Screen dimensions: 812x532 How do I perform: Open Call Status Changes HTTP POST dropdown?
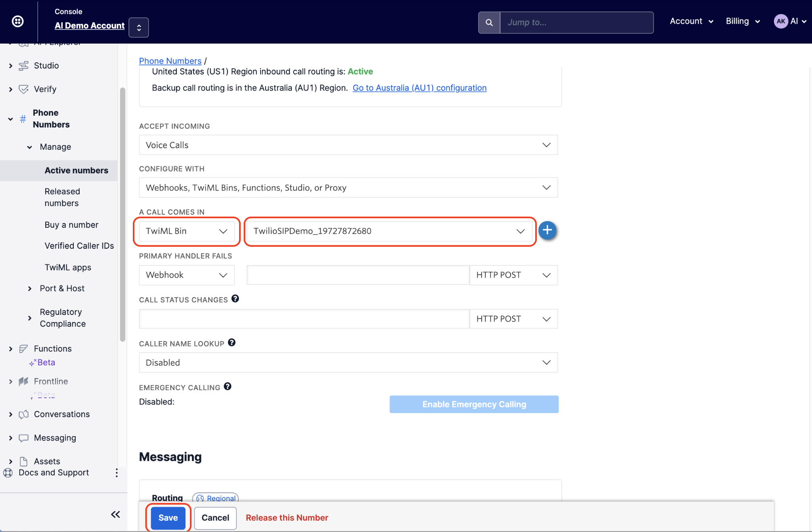[513, 319]
